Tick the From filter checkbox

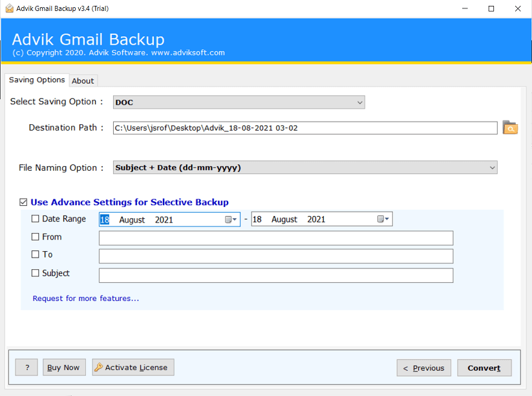tap(36, 237)
